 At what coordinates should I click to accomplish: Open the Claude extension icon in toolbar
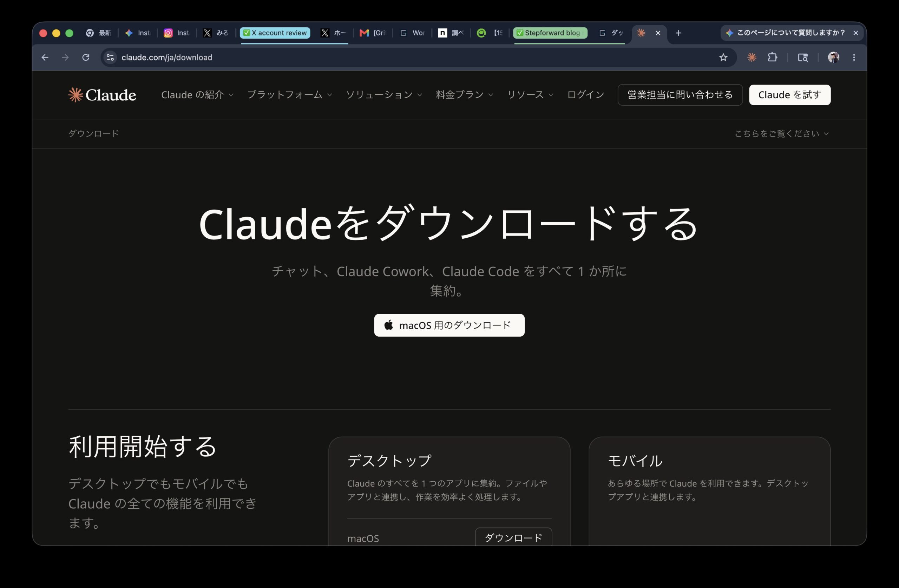(752, 58)
